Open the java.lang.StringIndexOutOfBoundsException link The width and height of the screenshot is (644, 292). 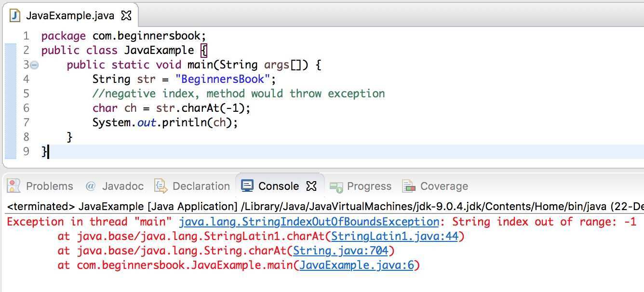tap(309, 222)
